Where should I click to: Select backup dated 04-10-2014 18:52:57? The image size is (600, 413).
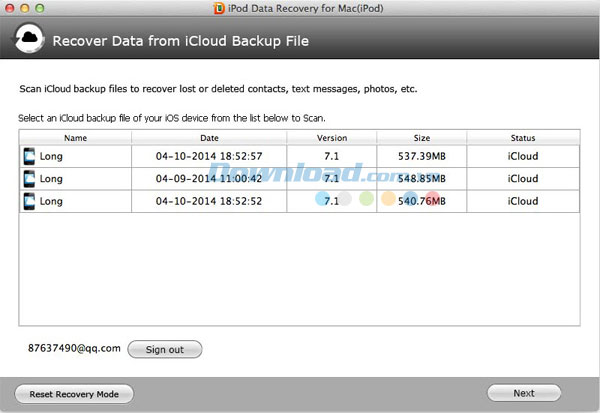(299, 156)
